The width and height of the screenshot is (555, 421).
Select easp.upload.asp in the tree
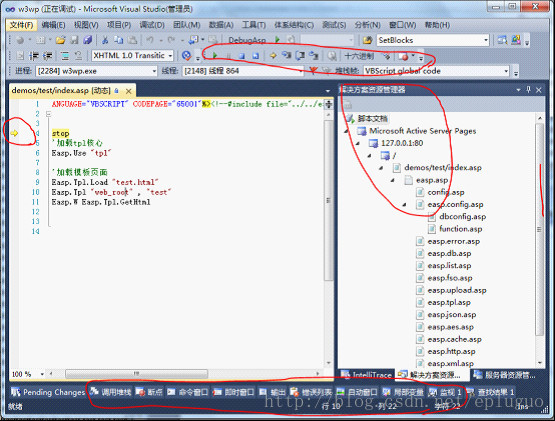coord(457,290)
